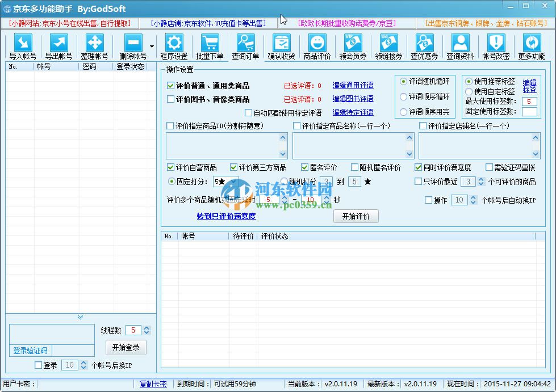Click the 开始评价 start review button

(x=356, y=216)
